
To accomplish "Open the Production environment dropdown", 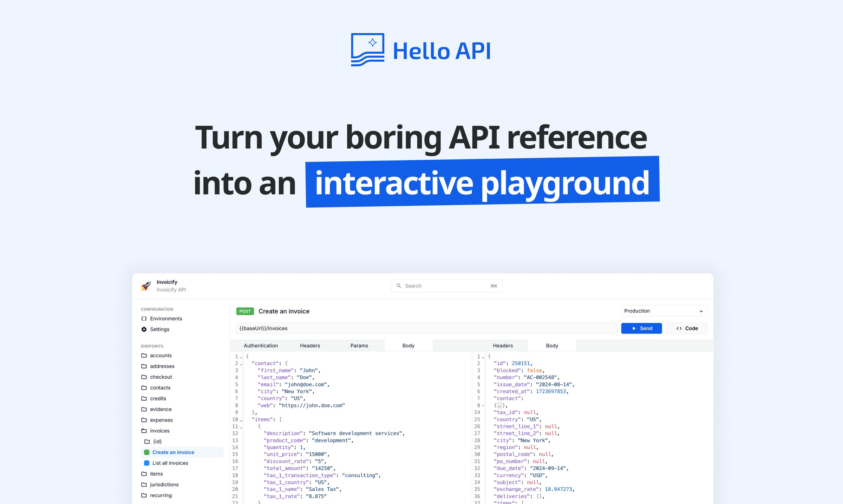I will [x=664, y=311].
